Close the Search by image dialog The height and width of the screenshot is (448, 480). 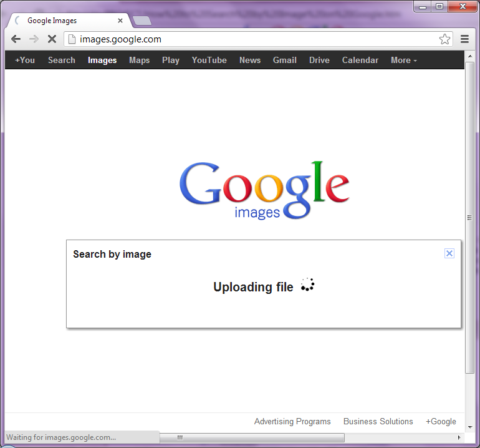click(x=449, y=253)
